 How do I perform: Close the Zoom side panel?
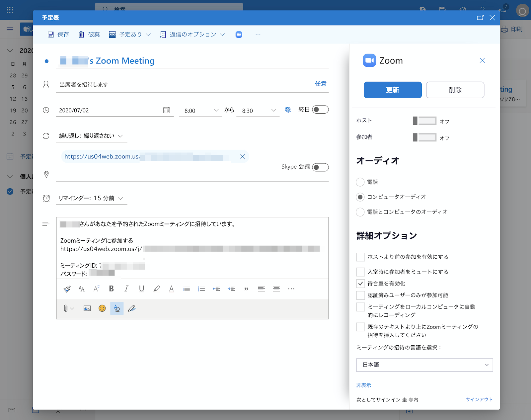[482, 60]
